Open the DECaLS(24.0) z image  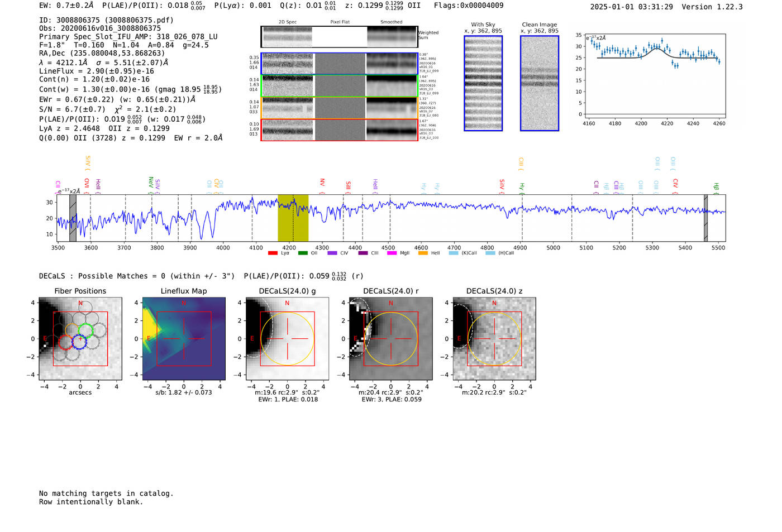point(494,339)
